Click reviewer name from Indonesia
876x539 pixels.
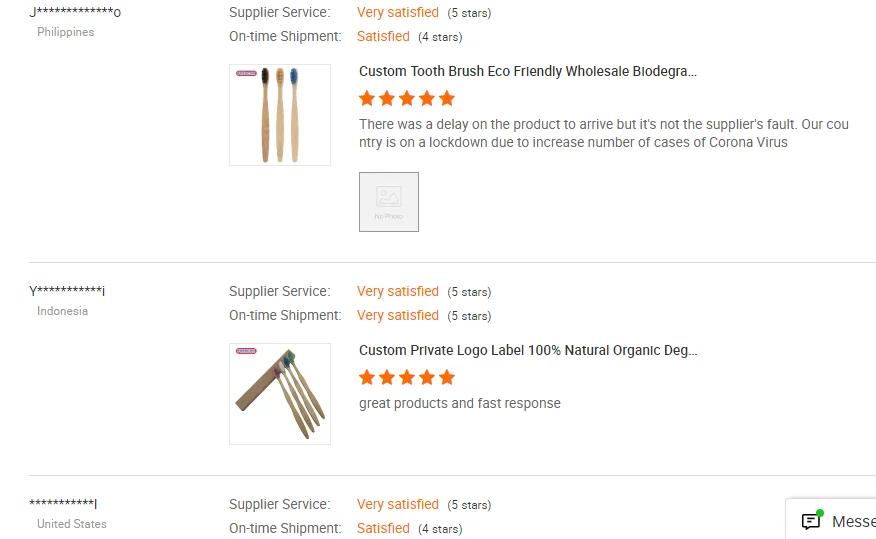coord(67,291)
